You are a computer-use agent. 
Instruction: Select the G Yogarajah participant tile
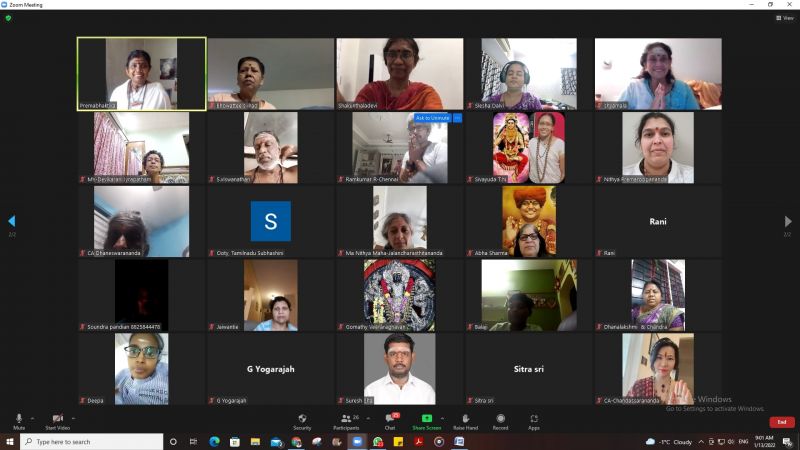(270, 369)
